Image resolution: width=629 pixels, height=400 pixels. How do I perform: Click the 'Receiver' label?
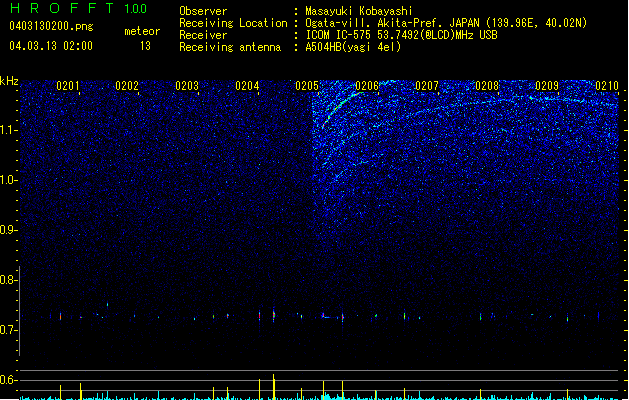click(203, 35)
